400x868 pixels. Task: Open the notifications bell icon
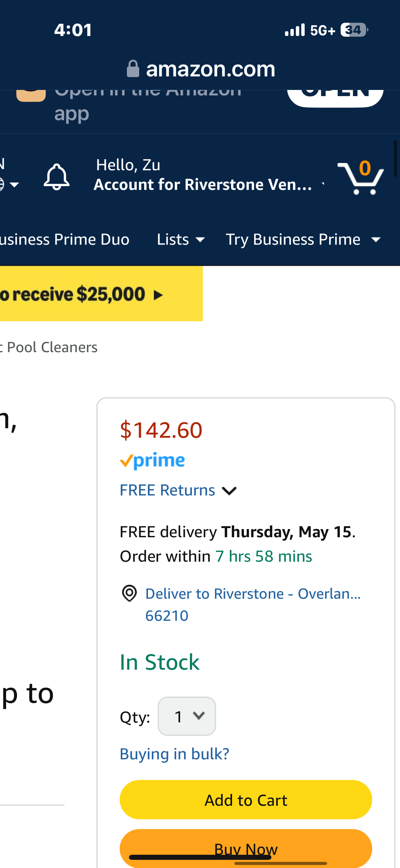57,177
